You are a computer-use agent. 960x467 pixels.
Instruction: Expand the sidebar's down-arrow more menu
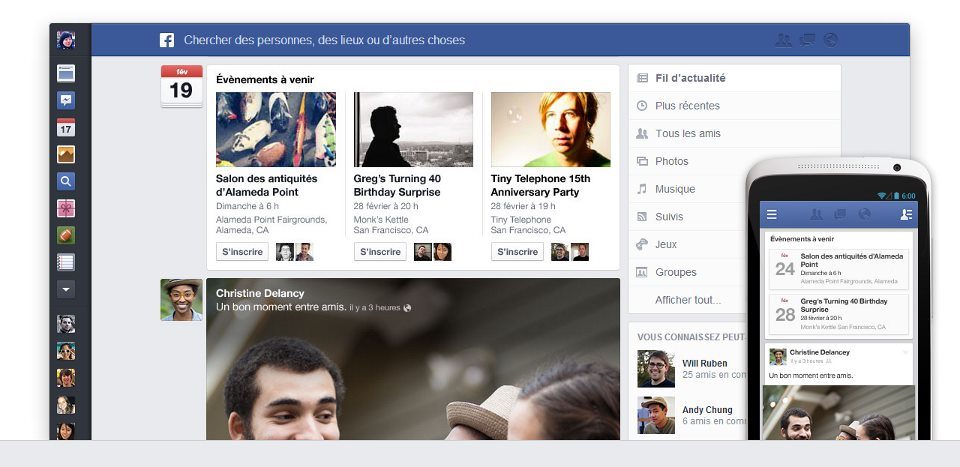pyautogui.click(x=66, y=289)
